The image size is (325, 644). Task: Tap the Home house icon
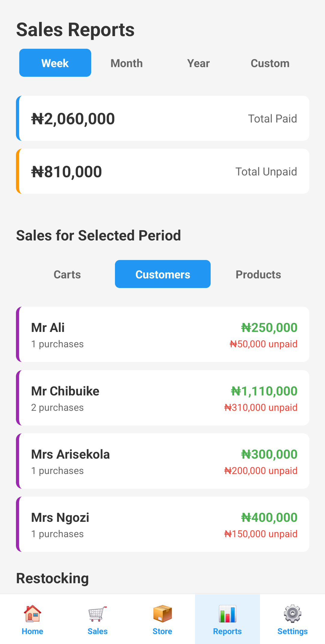pos(32,614)
